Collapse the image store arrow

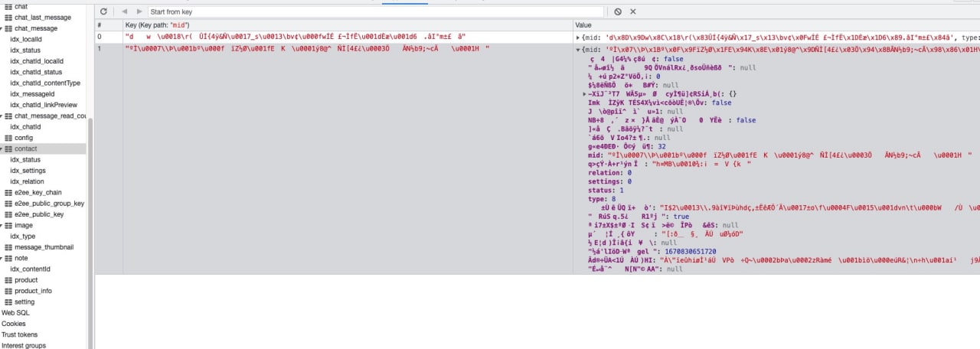click(x=2, y=226)
